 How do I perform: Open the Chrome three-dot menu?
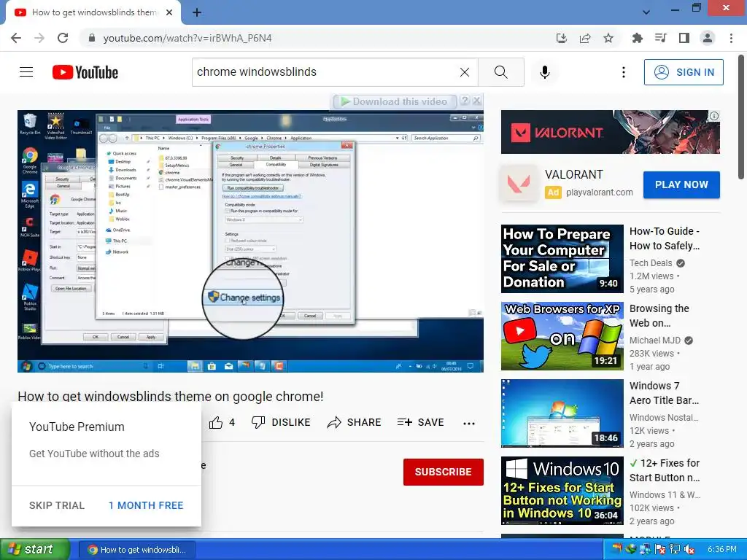pos(731,38)
